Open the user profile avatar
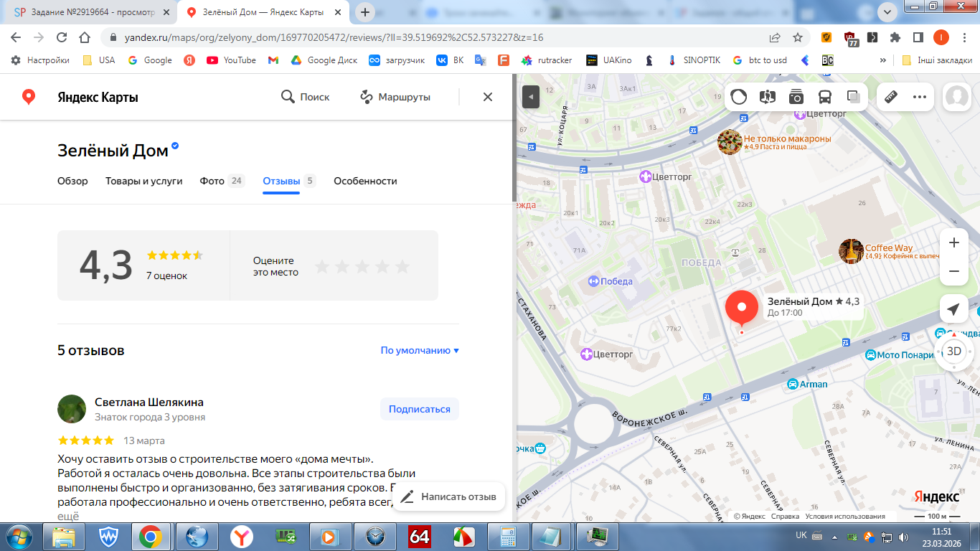980x551 pixels. point(957,97)
